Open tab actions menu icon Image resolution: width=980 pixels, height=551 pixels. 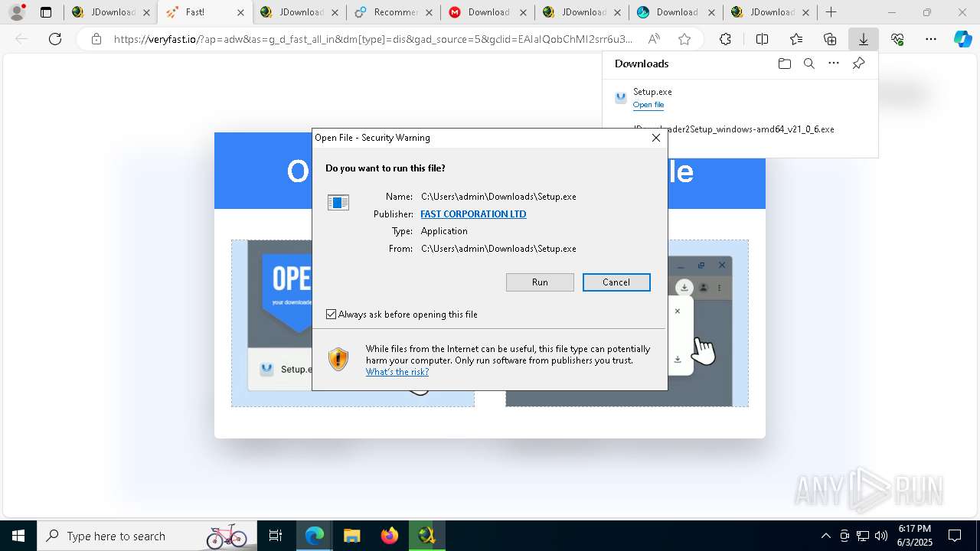click(x=46, y=12)
